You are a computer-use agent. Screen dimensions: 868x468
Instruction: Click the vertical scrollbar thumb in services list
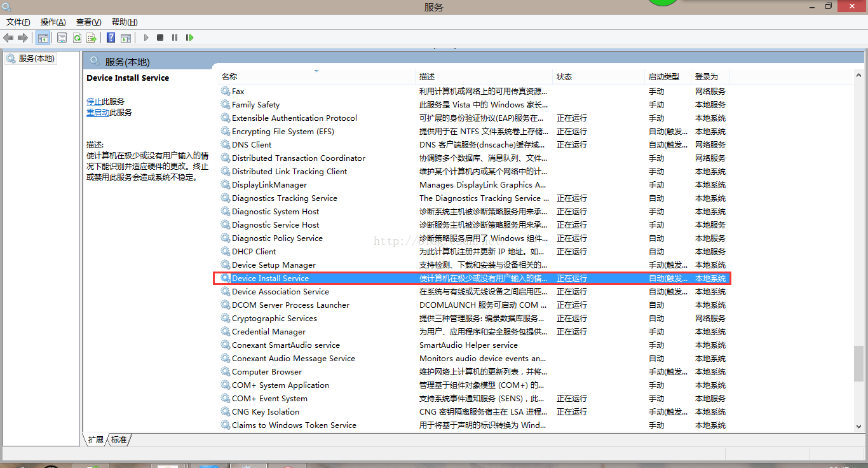tap(859, 365)
